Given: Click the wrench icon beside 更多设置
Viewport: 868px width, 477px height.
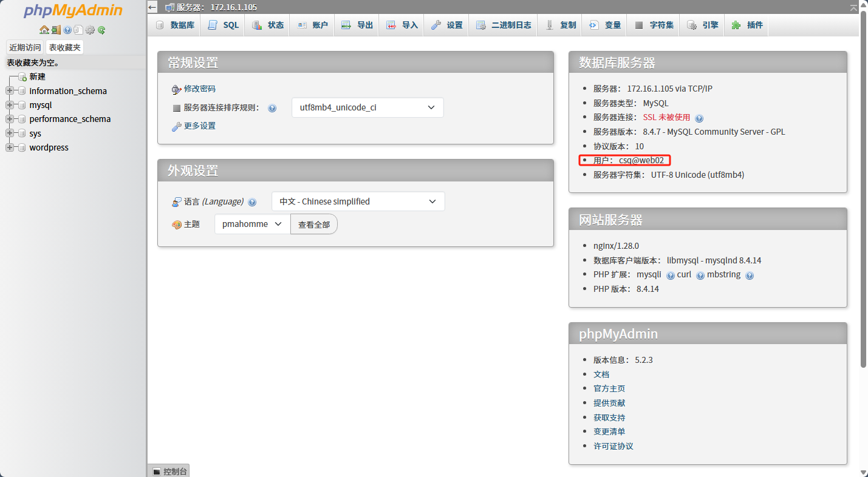Looking at the screenshot, I should pyautogui.click(x=177, y=126).
